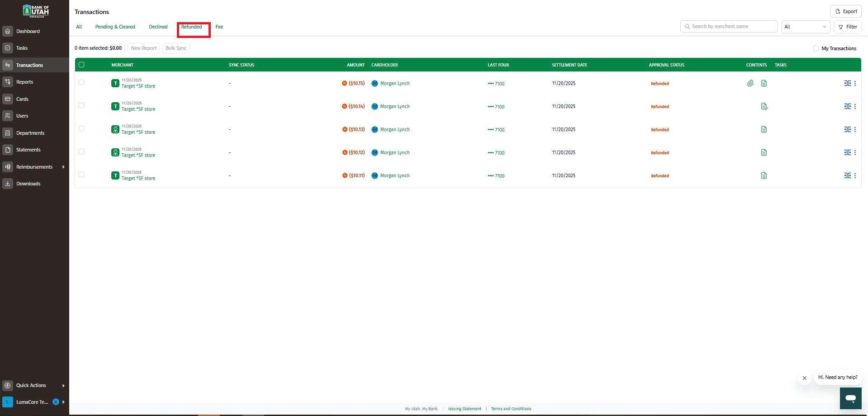Toggle the select-all header checkbox
Viewport: 868px width, 416px height.
click(x=81, y=65)
